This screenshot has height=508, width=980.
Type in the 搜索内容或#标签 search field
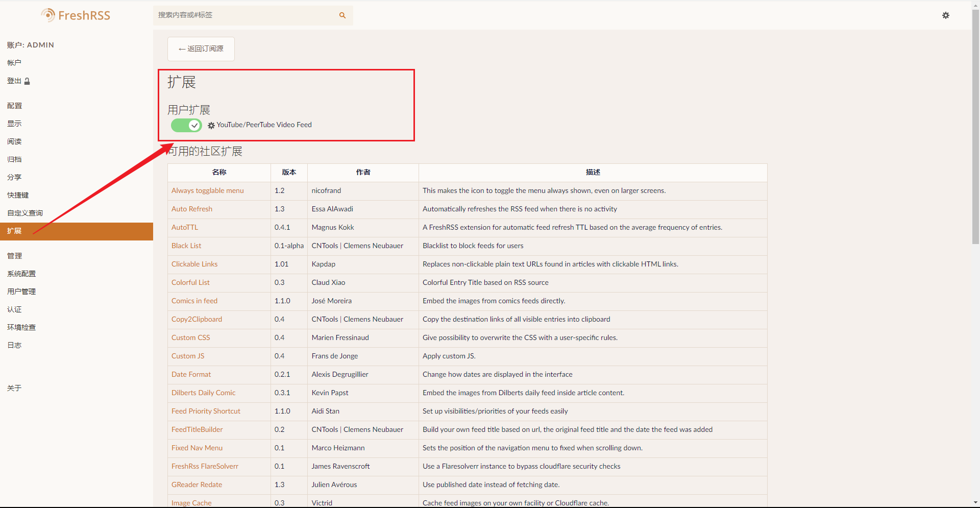(x=245, y=15)
